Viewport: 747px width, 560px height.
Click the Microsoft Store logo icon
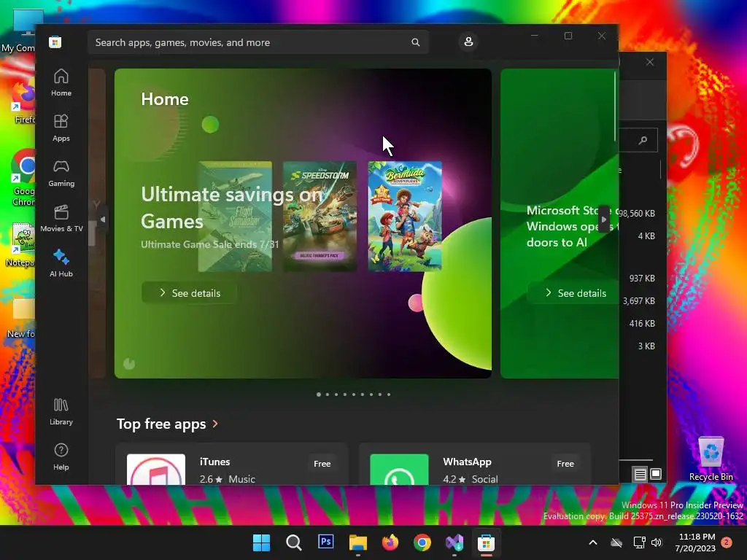click(55, 42)
